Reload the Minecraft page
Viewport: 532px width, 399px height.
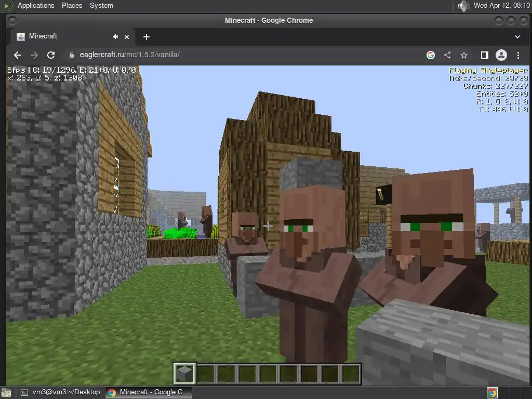[51, 55]
